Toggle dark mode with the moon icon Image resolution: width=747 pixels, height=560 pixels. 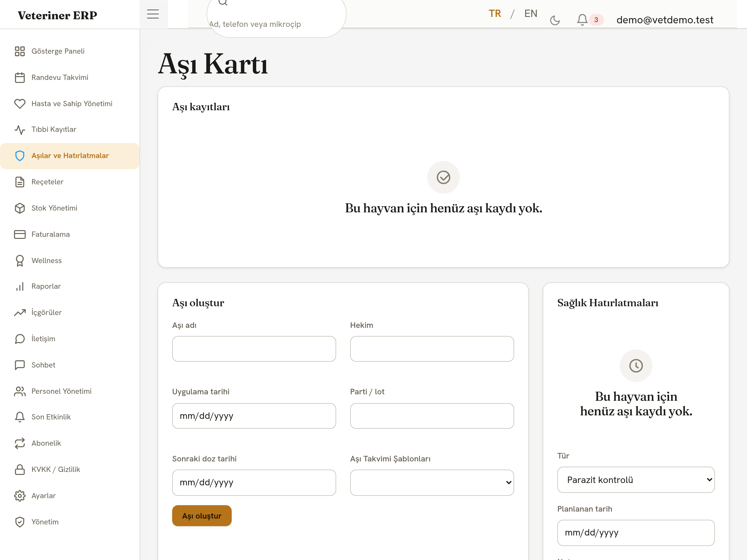click(x=555, y=20)
